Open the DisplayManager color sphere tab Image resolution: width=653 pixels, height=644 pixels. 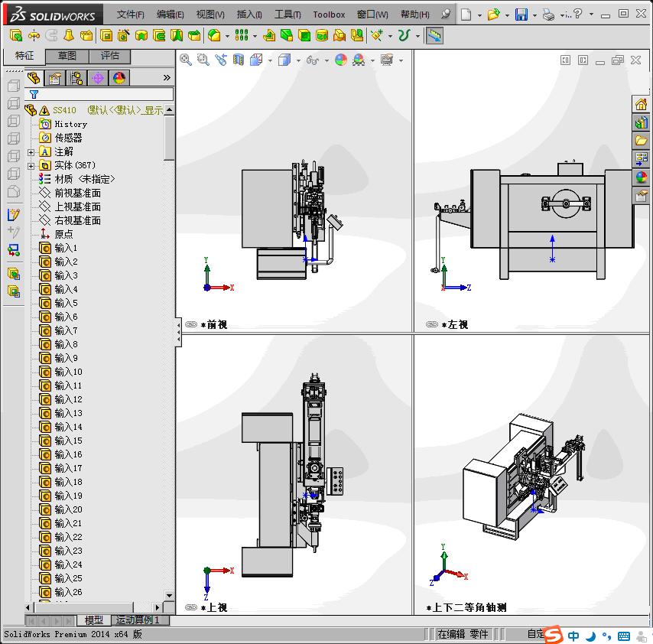pos(119,78)
